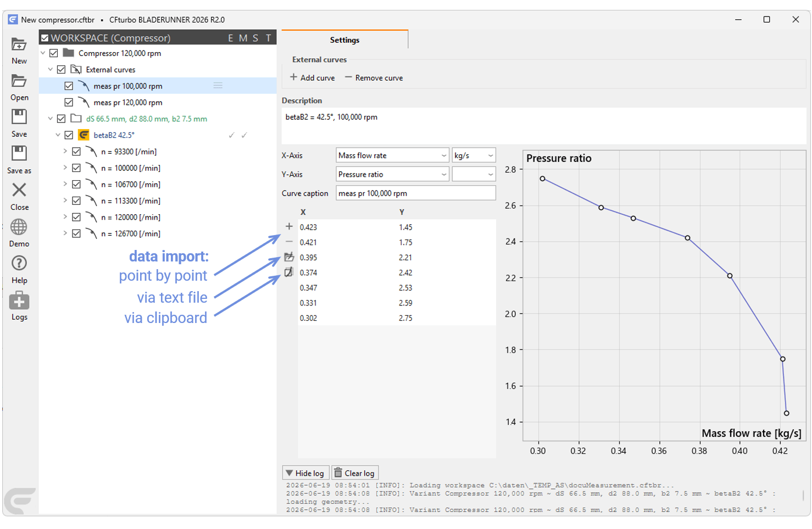This screenshot has height=529, width=812.
Task: Open the Demo globe icon
Action: tap(19, 227)
